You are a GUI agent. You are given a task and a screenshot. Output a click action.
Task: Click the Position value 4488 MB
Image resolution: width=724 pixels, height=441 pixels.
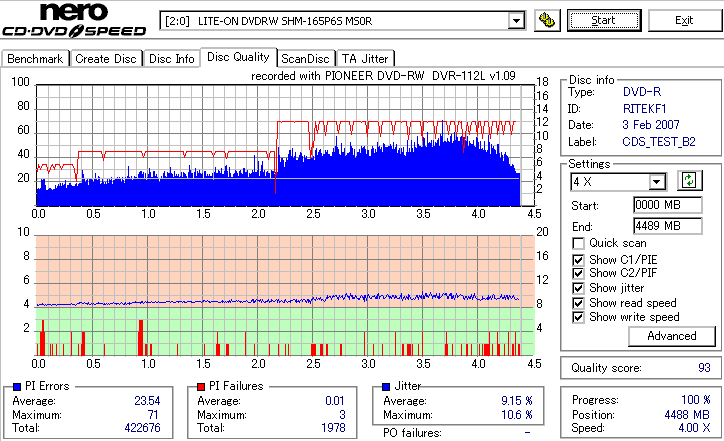[x=687, y=415]
